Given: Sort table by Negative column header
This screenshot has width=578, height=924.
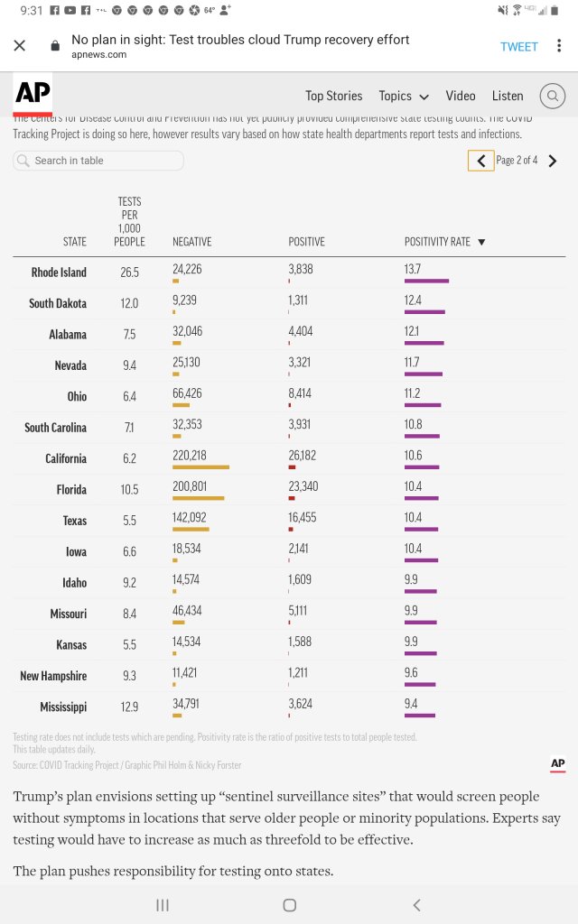Looking at the screenshot, I should point(191,242).
